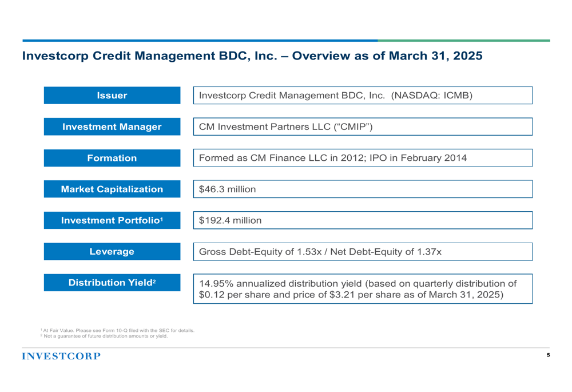Click the 'Investment Manager' label box

(x=112, y=126)
